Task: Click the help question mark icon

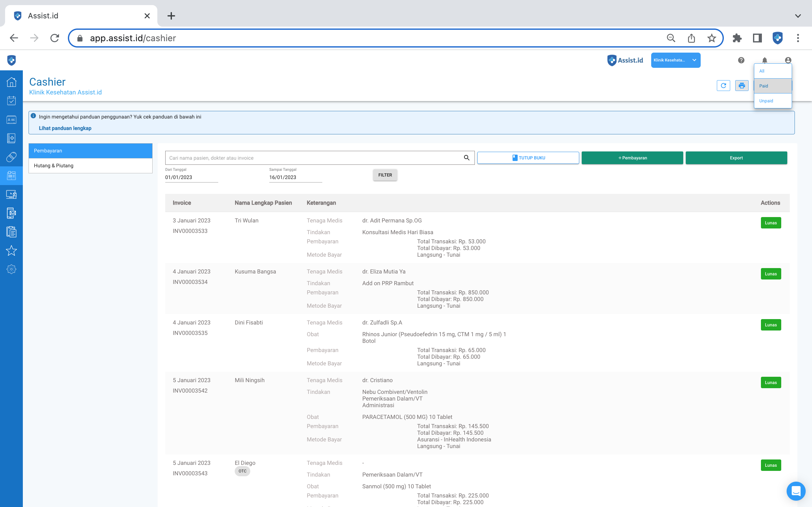Action: (x=741, y=60)
